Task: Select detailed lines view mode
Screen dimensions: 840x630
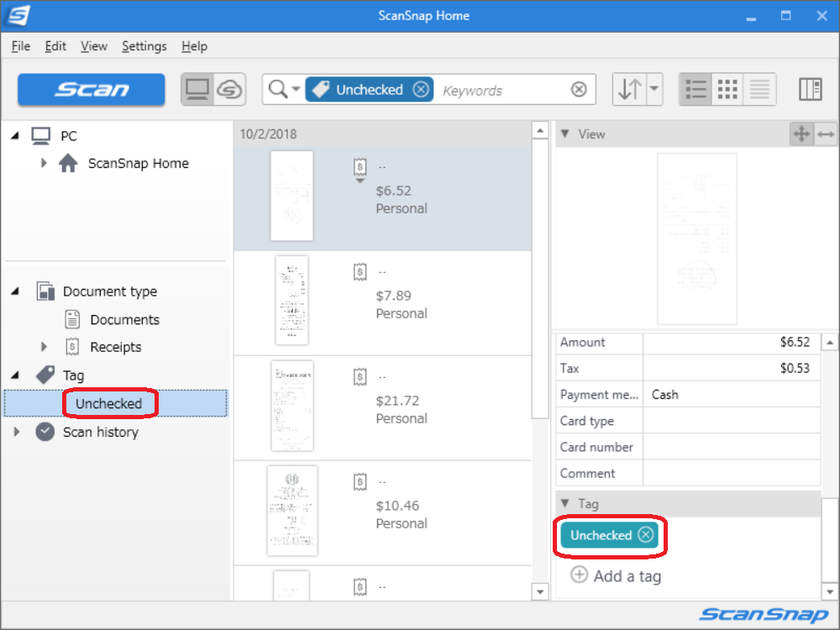Action: [759, 89]
